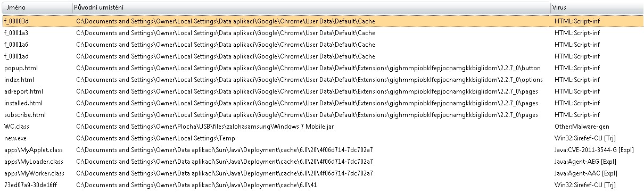
Task: Click the Java cache path of MyApplet.class
Action: [x=225, y=150]
